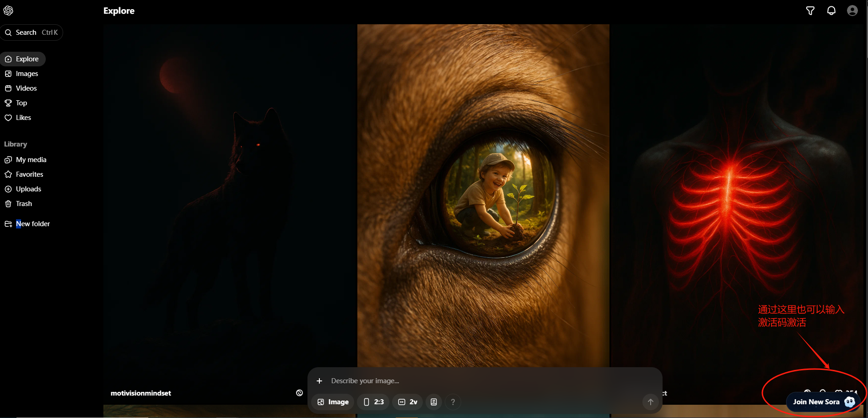Screen dimensions: 868x418
Task: Create a New folder
Action: coord(32,224)
